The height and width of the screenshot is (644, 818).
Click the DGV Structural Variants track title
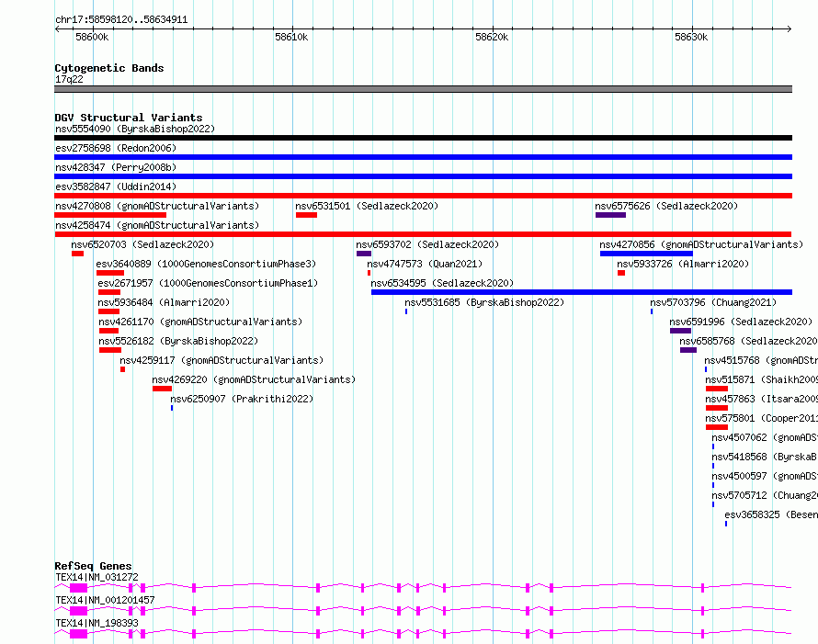(x=129, y=118)
